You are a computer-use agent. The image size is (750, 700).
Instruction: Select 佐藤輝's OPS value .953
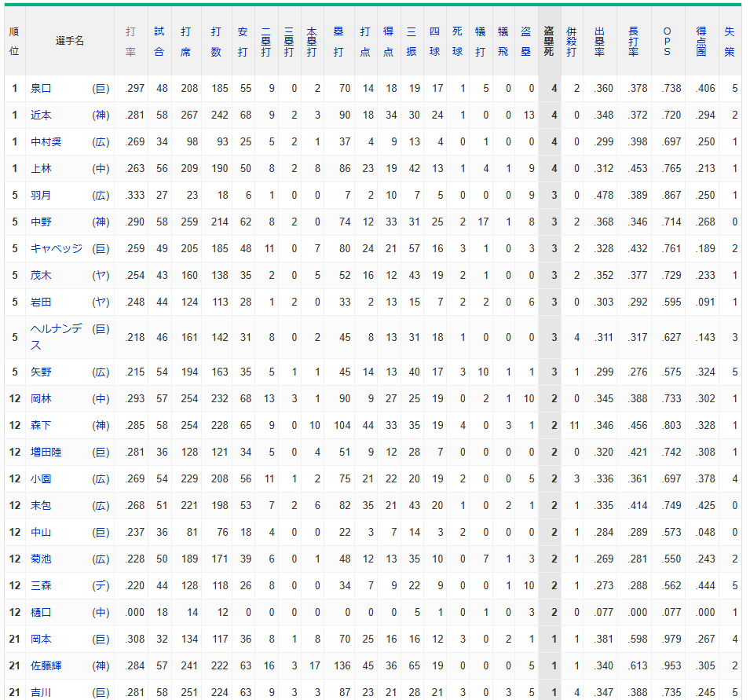coord(671,666)
